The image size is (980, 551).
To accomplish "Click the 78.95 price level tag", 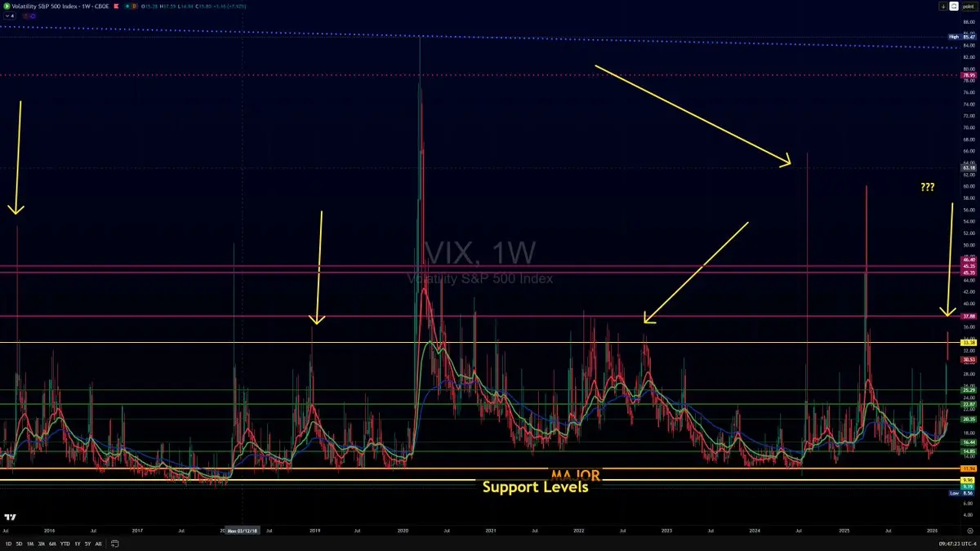I will click(x=970, y=75).
